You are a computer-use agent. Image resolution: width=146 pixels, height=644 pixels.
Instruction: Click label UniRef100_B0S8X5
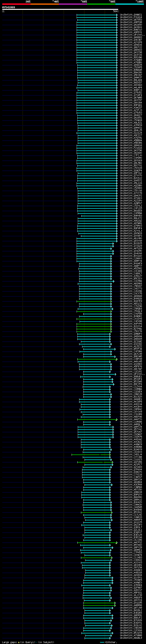(131, 243)
